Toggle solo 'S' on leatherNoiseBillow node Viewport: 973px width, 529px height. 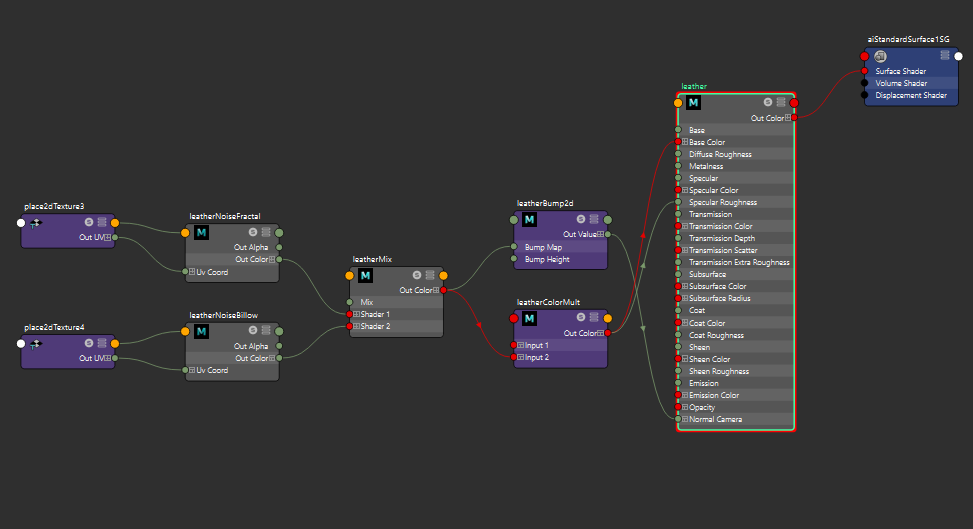(x=252, y=331)
